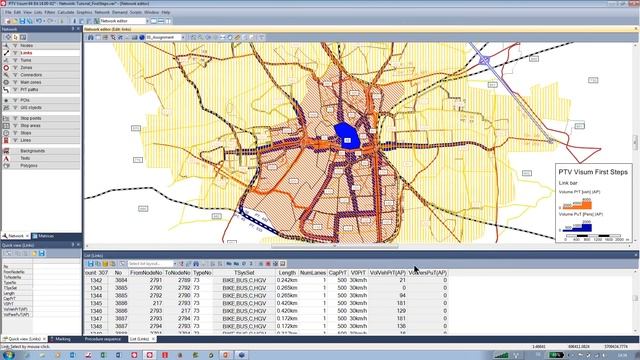This screenshot has height=360, width=640.
Task: Select the PrT paths icon
Action: point(6,89)
